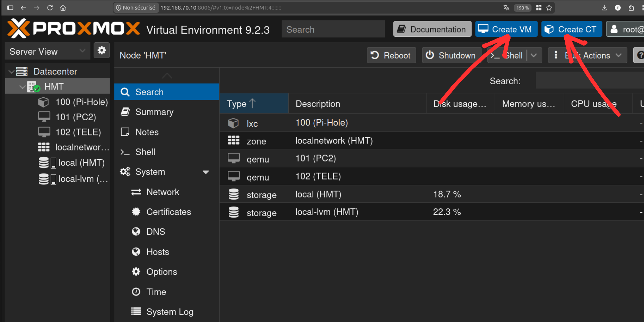This screenshot has width=644, height=322.
Task: Open the Server View settings gear
Action: click(x=102, y=51)
